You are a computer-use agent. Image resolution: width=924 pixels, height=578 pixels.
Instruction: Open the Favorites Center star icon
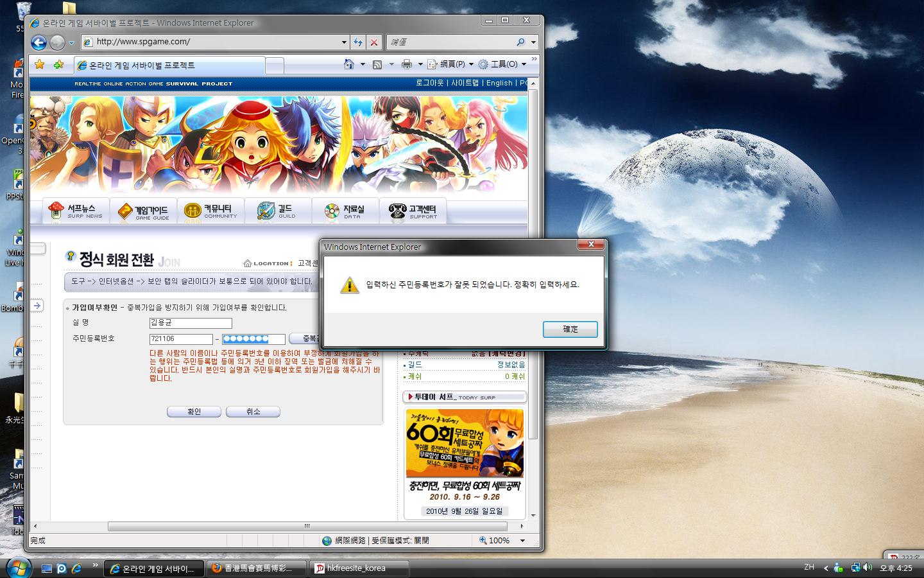40,64
